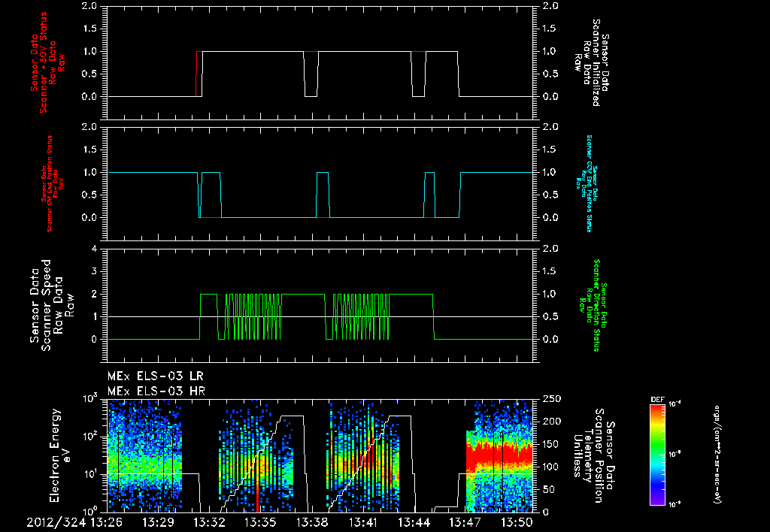The height and width of the screenshot is (532, 770).
Task: Select the 'MEx ELS-03 HR' label
Action: pos(156,391)
